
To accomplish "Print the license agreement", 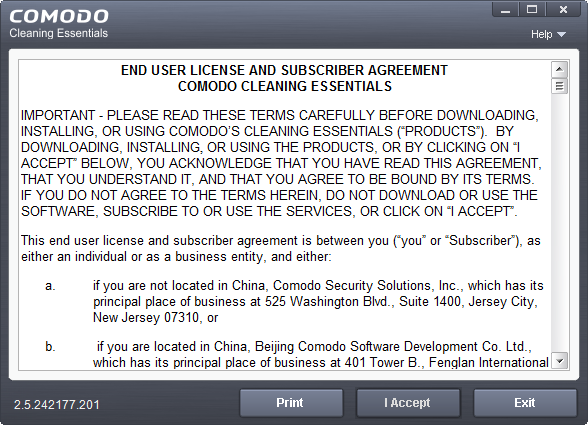I will pos(291,403).
